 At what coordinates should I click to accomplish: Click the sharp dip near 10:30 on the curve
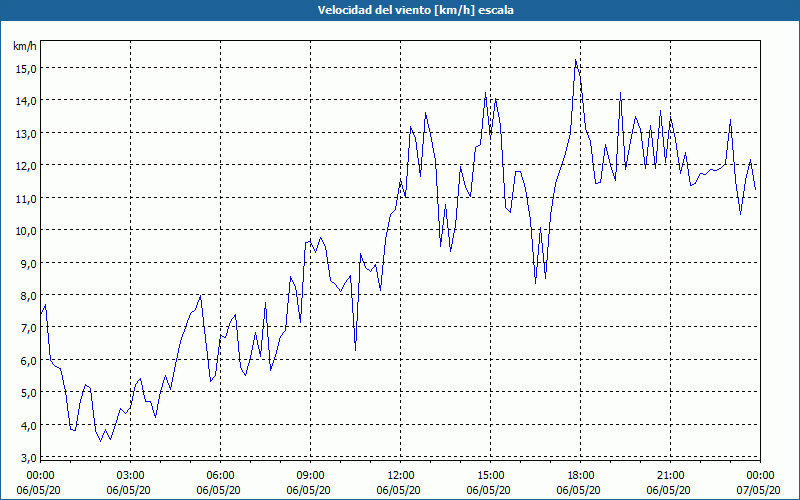[x=355, y=350]
